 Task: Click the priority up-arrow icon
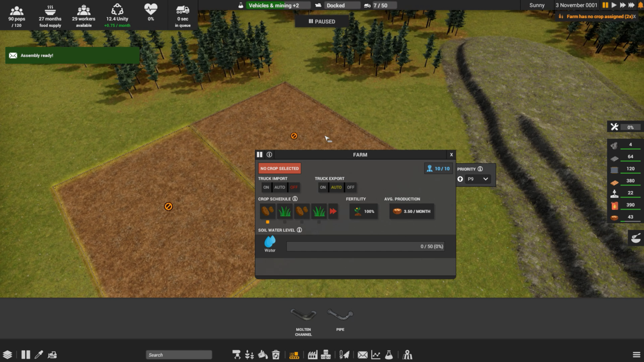tap(460, 179)
